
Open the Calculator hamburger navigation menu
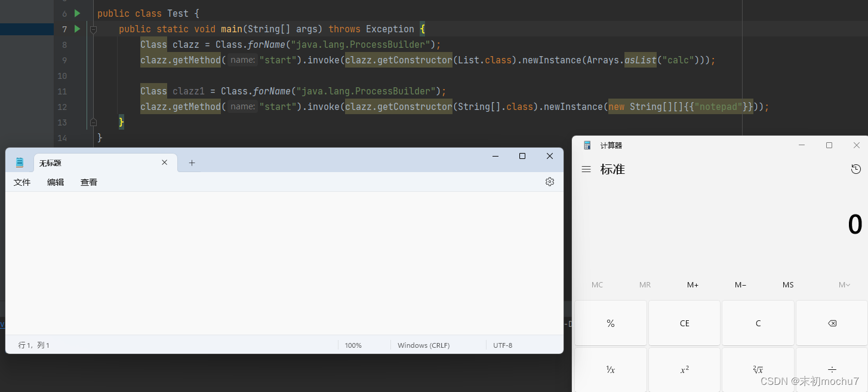pyautogui.click(x=586, y=169)
